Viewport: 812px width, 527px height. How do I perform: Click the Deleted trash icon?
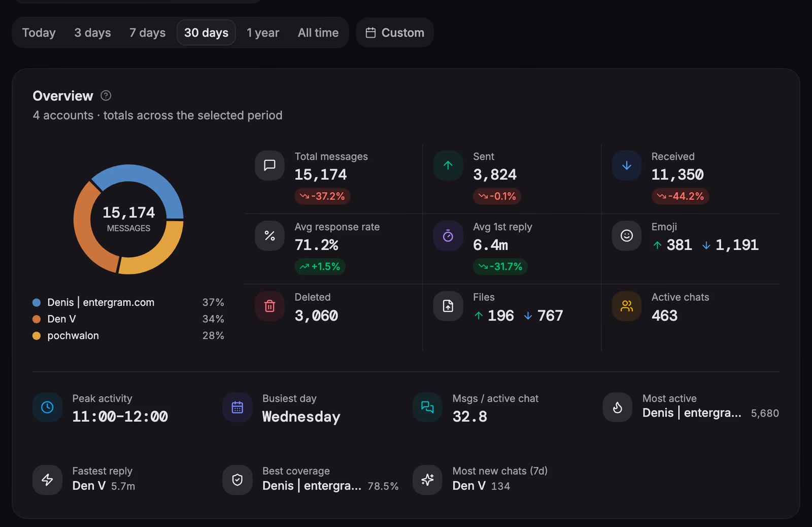[x=269, y=306]
